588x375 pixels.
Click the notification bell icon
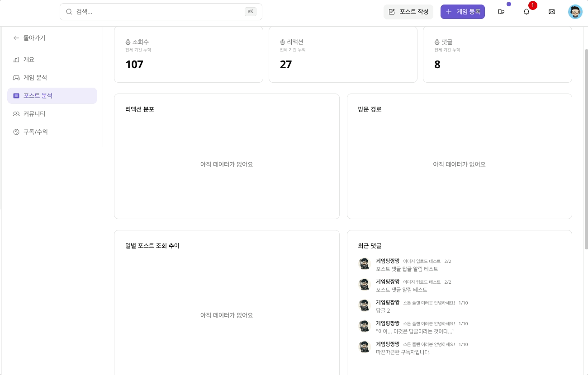[x=526, y=12]
